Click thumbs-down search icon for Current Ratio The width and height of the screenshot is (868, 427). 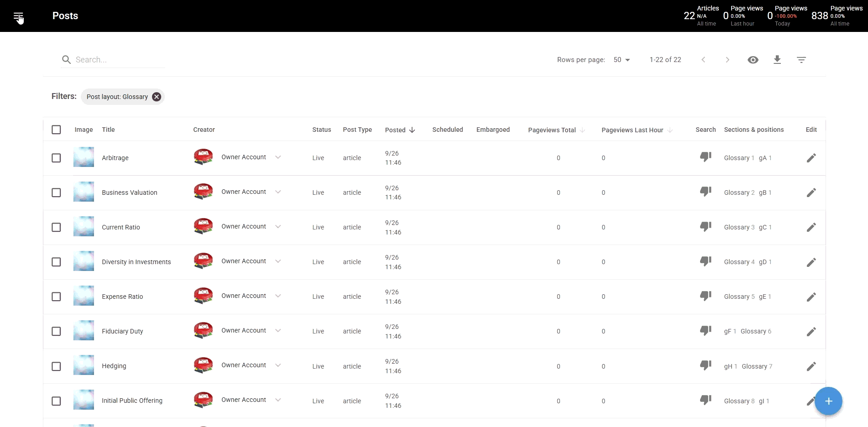[x=706, y=227]
